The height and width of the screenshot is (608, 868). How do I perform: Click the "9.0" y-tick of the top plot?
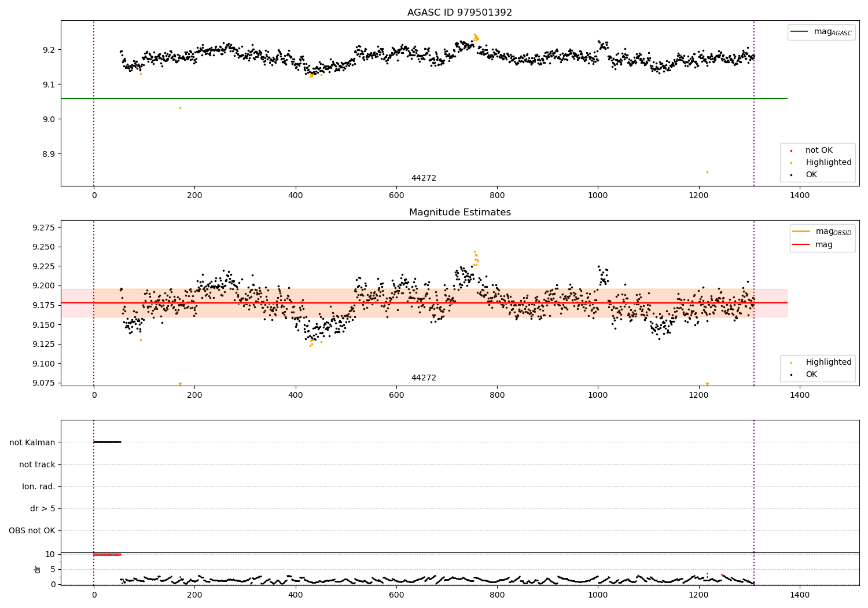pyautogui.click(x=48, y=119)
